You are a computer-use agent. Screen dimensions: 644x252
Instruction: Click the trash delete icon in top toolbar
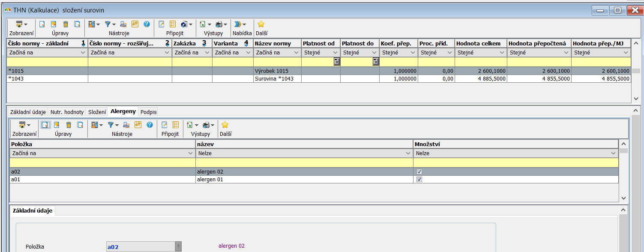point(66,24)
